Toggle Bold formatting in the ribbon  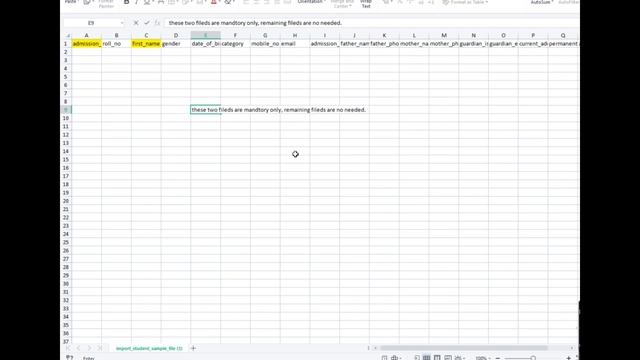click(127, 2)
